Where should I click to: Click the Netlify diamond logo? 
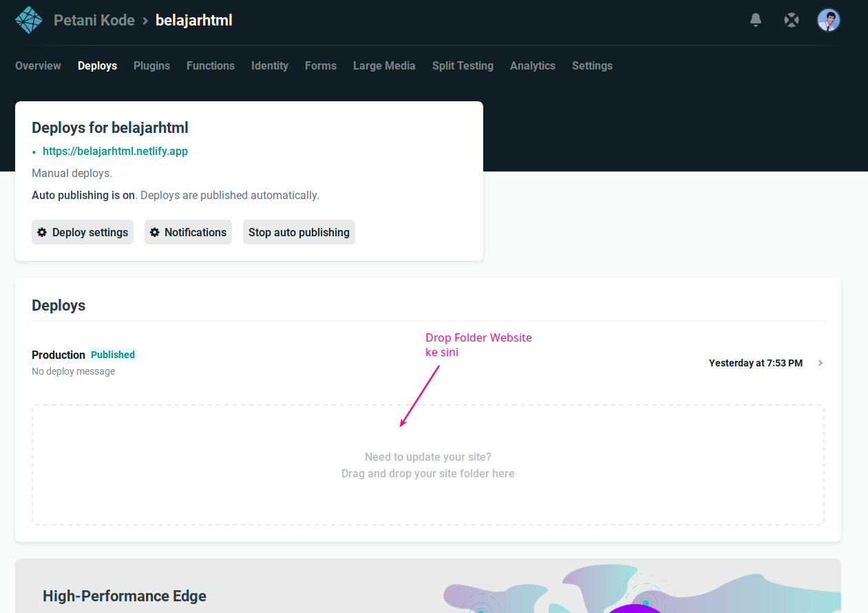pyautogui.click(x=28, y=20)
